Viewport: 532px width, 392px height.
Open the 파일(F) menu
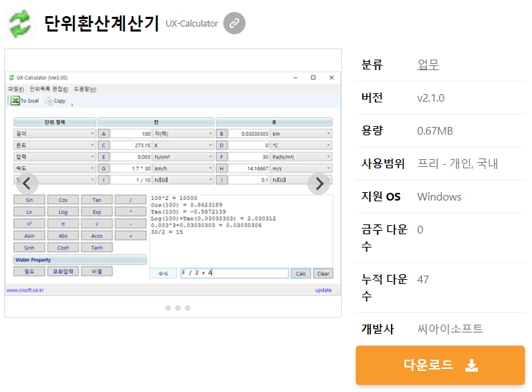(x=16, y=89)
